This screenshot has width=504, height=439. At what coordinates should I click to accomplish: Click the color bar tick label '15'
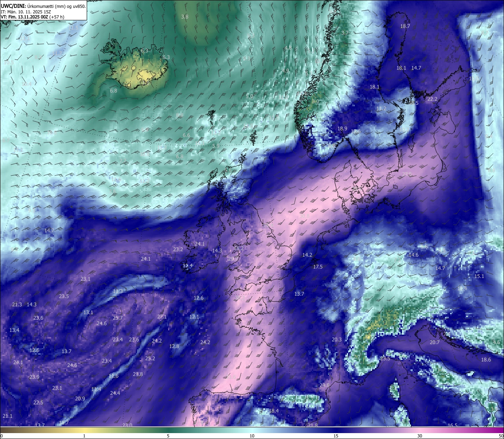click(x=336, y=436)
